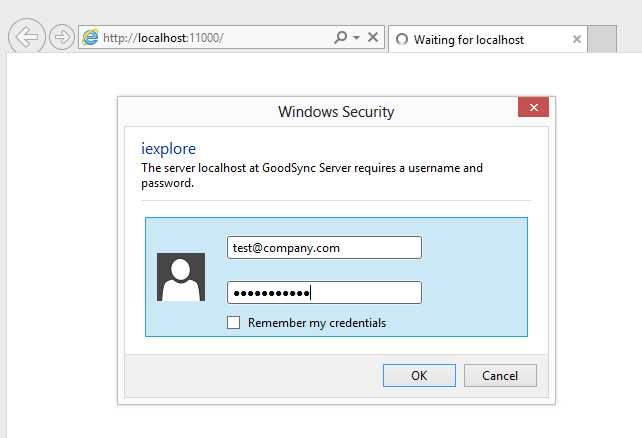The width and height of the screenshot is (642, 438).
Task: Click into the masked password field
Action: coord(324,292)
